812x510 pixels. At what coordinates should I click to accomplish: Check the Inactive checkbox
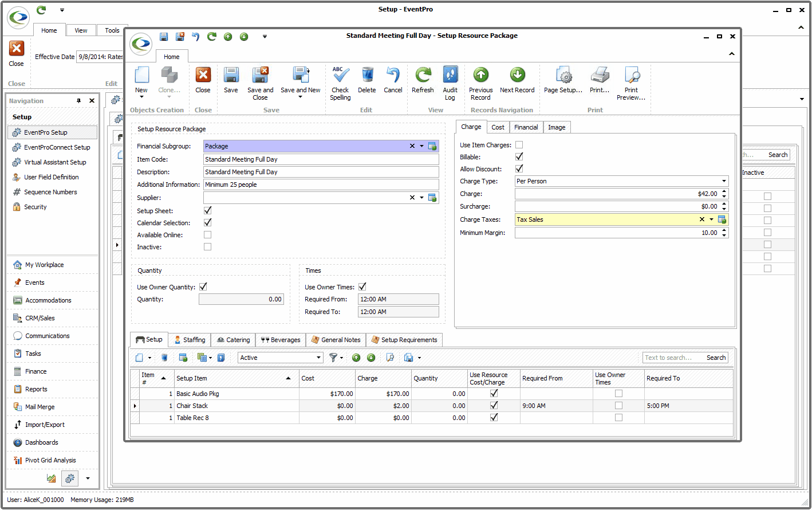coord(207,246)
